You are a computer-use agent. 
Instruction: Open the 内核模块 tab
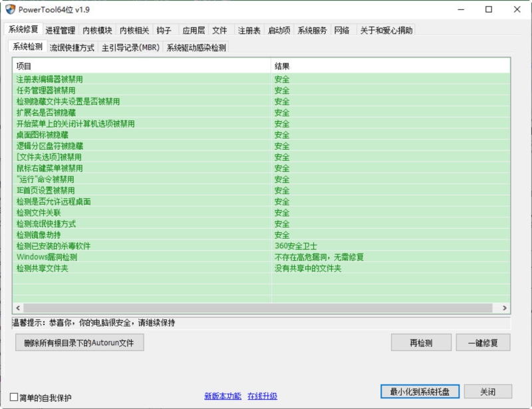[98, 31]
